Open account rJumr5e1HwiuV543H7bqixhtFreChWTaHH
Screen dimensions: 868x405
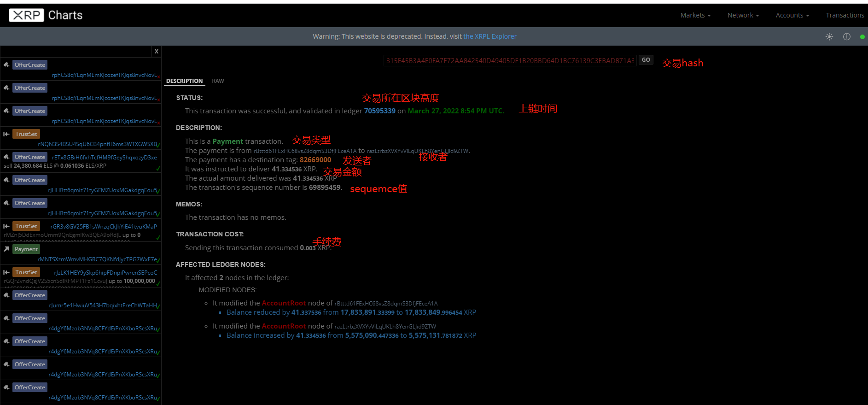point(103,305)
